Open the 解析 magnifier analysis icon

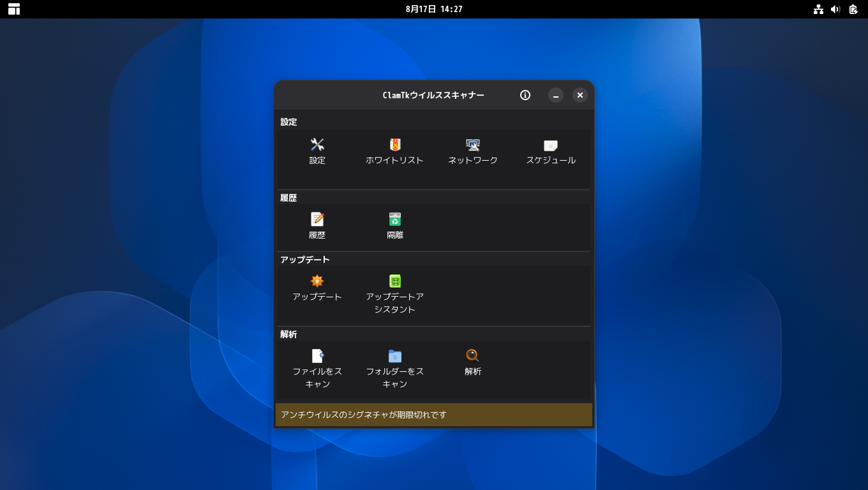click(x=473, y=356)
